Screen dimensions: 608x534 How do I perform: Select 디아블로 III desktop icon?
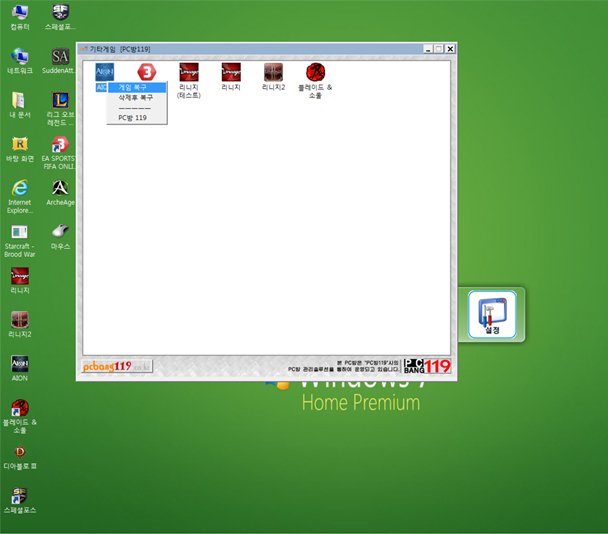tap(20, 457)
